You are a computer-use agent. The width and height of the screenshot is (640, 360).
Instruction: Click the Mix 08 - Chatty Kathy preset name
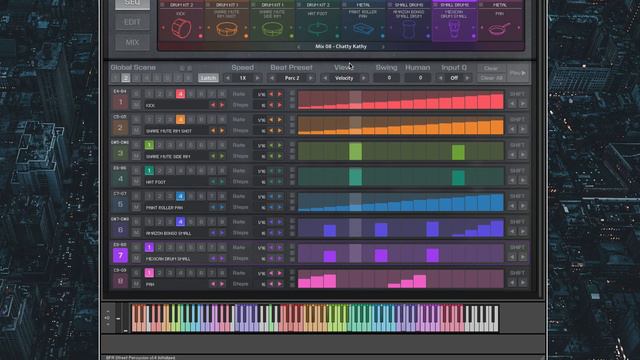pyautogui.click(x=341, y=47)
